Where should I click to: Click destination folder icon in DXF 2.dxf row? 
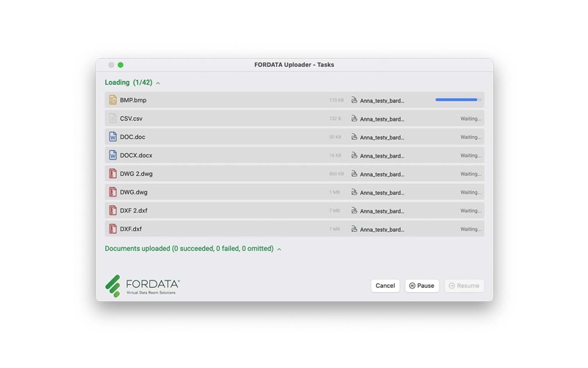pyautogui.click(x=354, y=210)
